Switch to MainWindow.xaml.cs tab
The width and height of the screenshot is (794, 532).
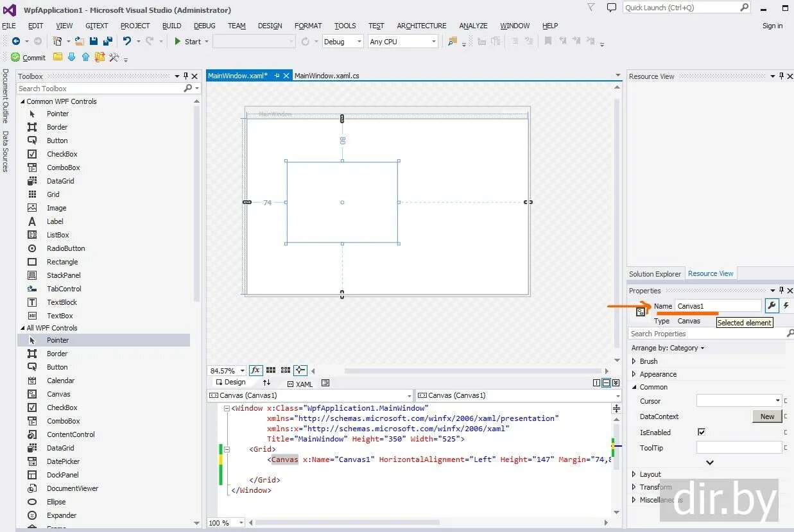tap(327, 76)
